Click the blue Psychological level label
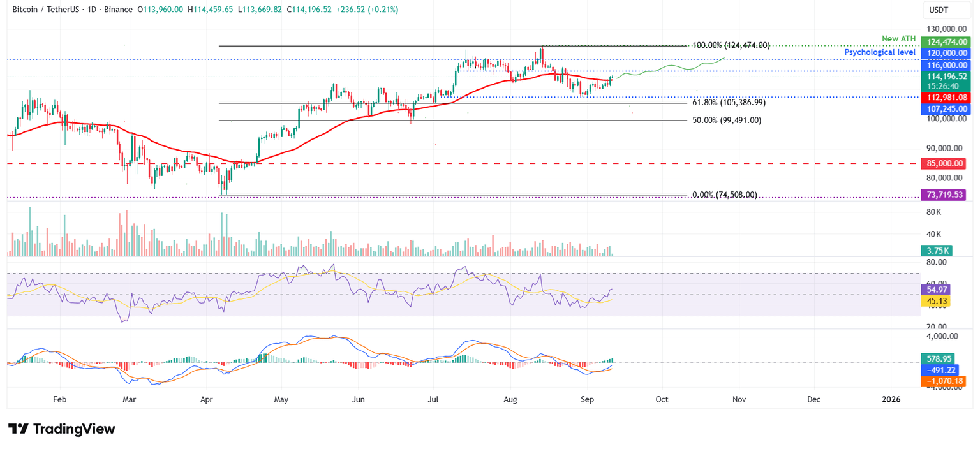980x449 pixels. 880,52
